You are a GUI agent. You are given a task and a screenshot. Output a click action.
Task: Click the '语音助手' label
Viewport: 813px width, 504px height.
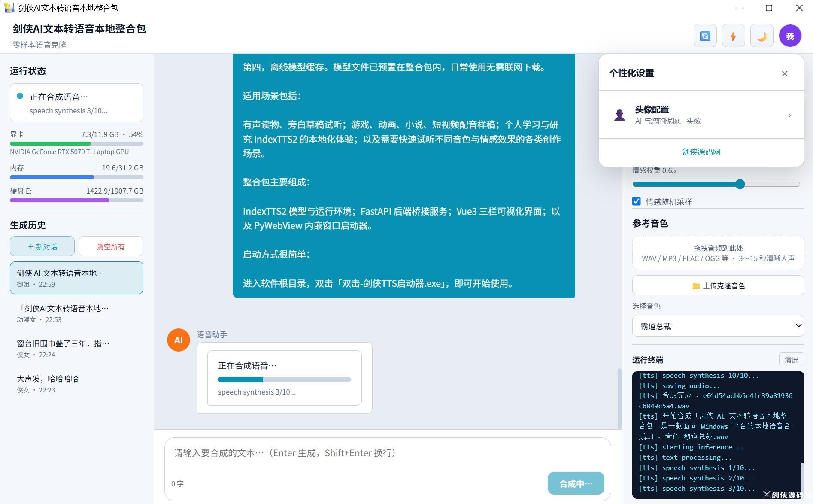(212, 334)
